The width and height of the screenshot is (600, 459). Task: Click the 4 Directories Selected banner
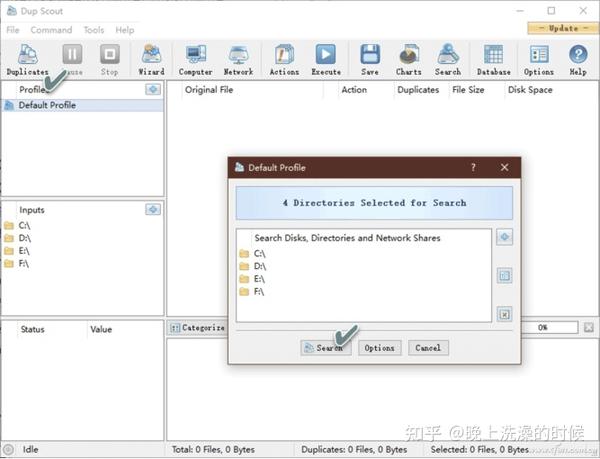(x=374, y=203)
